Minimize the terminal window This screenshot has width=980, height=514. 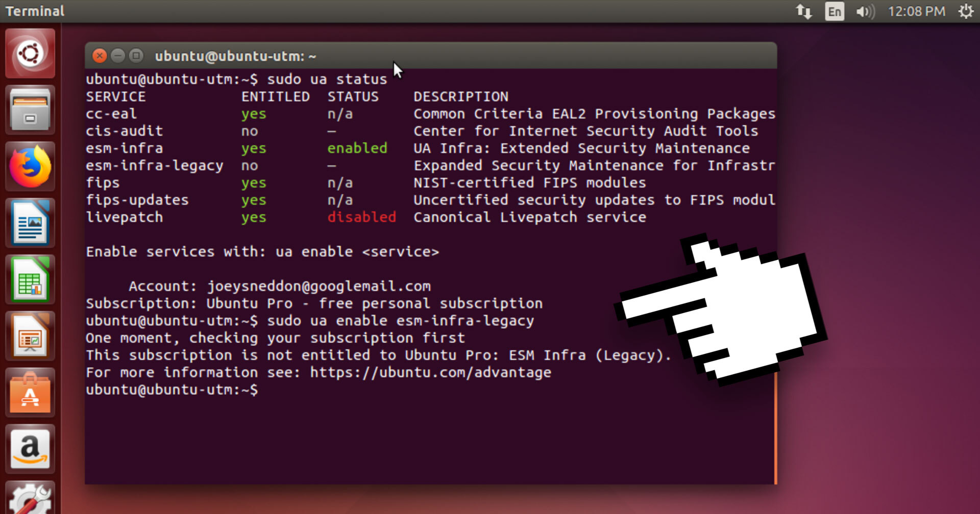point(118,56)
